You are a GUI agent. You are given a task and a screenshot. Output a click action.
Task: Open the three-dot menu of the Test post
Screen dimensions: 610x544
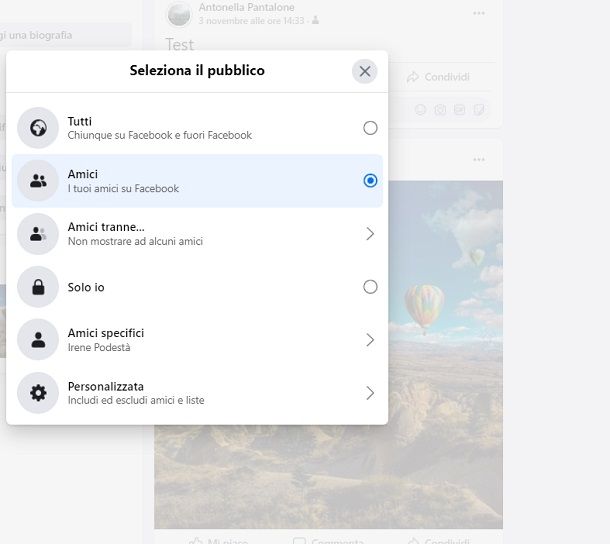[x=479, y=13]
